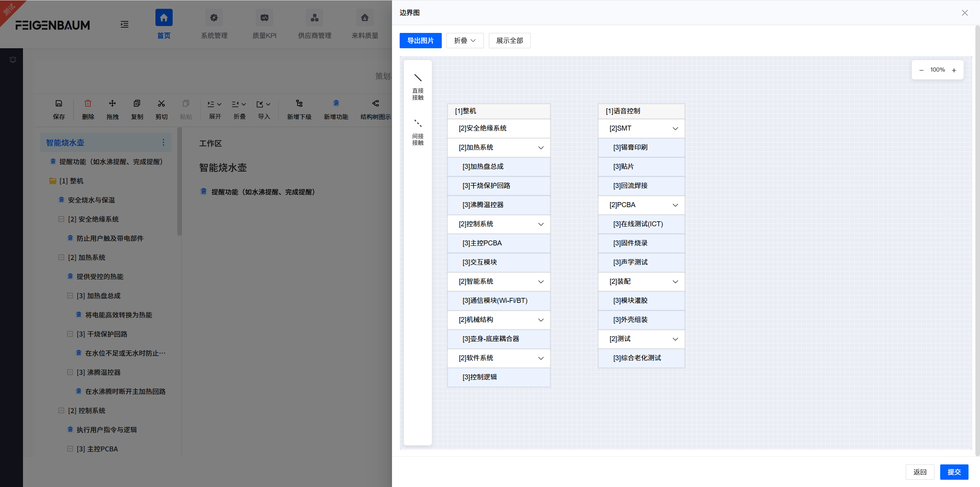
Task: Collapse the [2]SMT node via its chevron
Action: coord(675,128)
